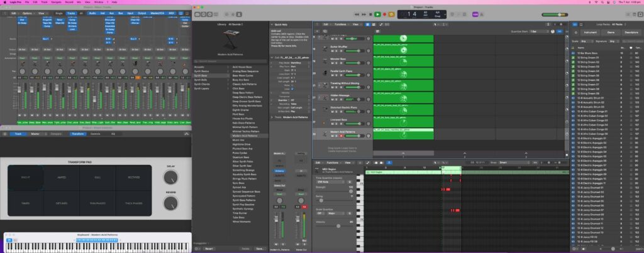Click the Tracks view button next to Live Loops

373,24
